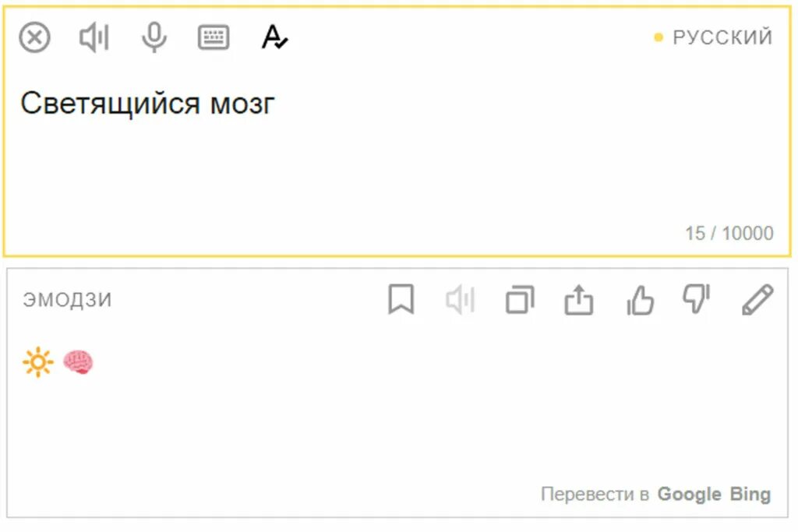Screen dimensions: 798x532
Task: Play the source text audio speaker icon
Action: point(94,37)
